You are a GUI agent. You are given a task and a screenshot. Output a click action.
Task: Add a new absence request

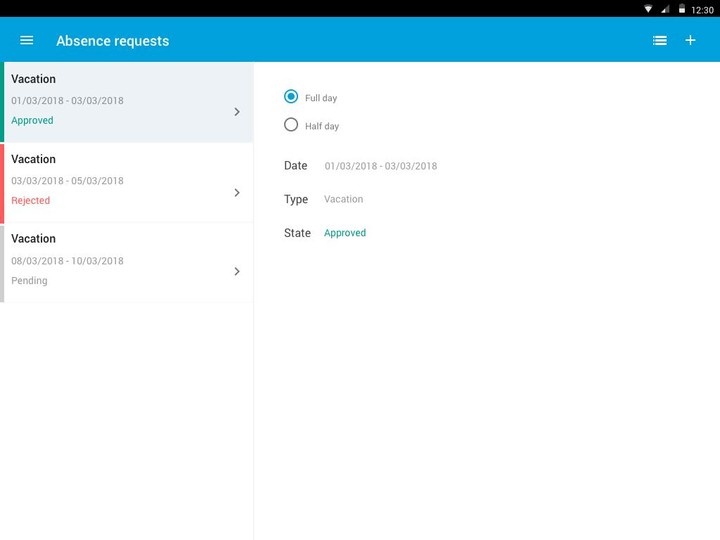pyautogui.click(x=690, y=40)
